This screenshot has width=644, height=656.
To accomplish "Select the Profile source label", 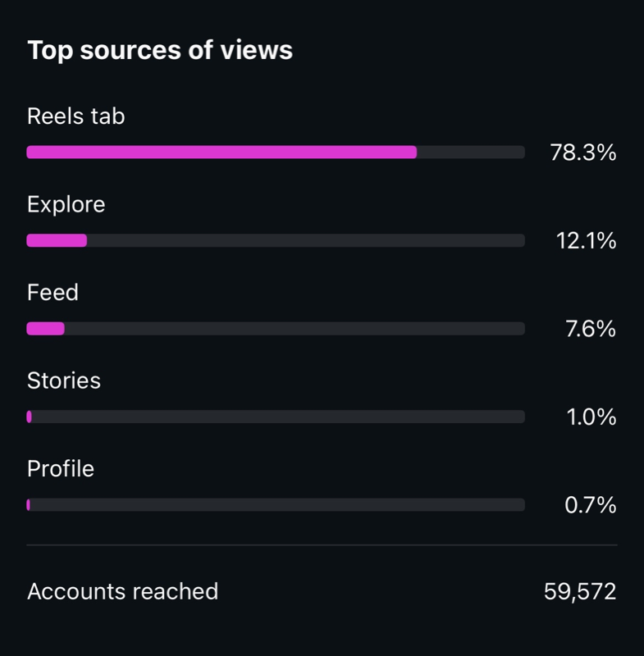I will pos(62,470).
